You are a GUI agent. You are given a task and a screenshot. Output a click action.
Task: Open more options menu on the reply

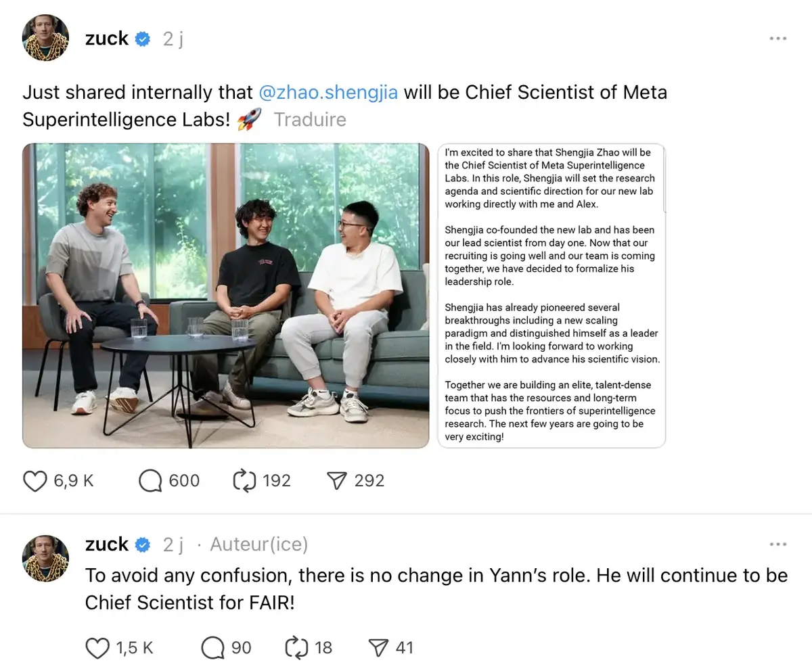pyautogui.click(x=778, y=545)
